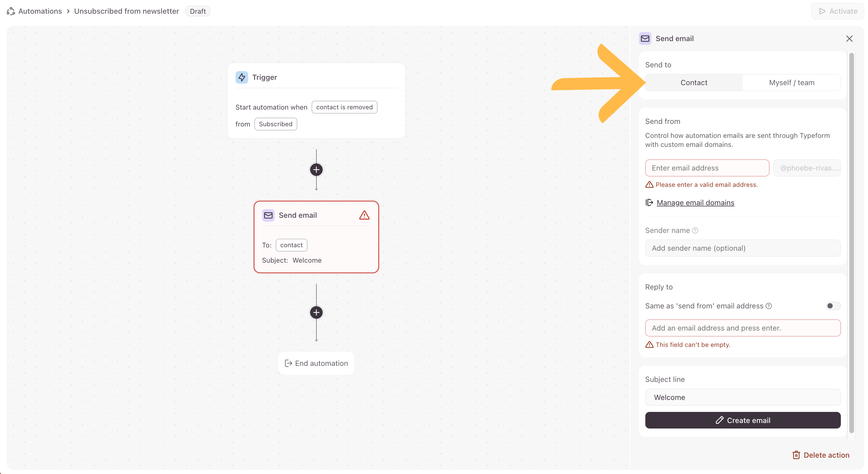Screen dimensions: 868x474
Task: Open the email domain dropdown
Action: [x=807, y=168]
